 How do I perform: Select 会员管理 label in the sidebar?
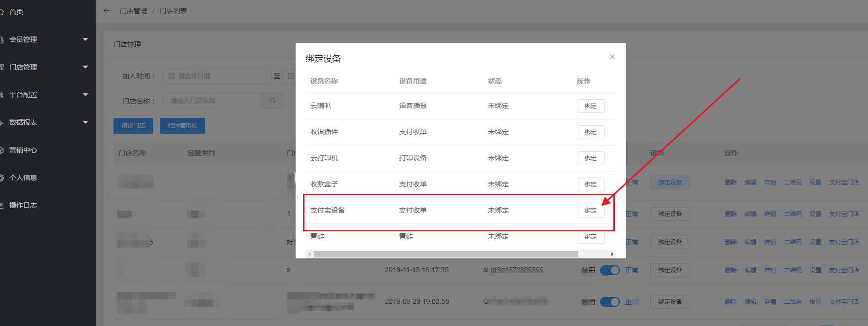pos(23,39)
